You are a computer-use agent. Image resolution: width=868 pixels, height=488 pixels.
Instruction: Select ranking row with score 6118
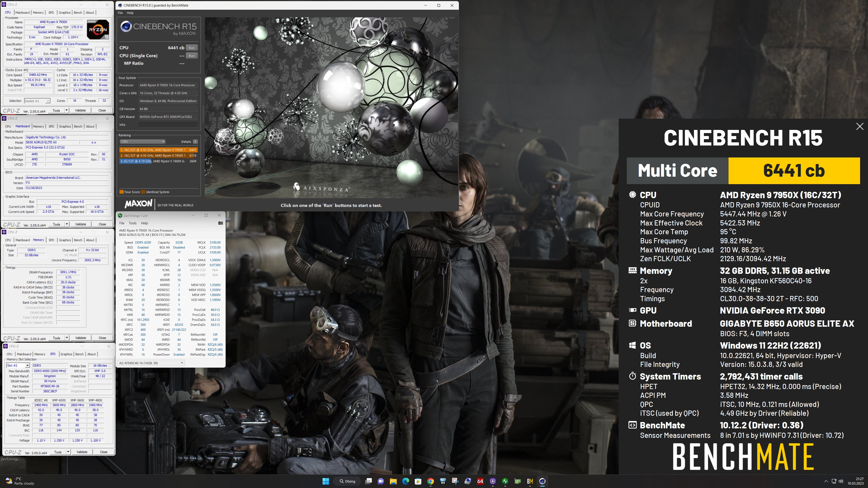coord(158,156)
